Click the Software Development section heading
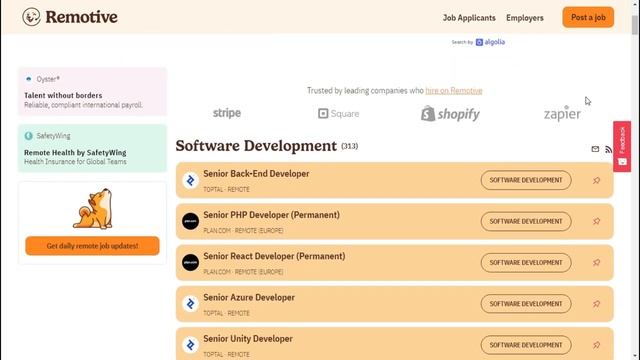The height and width of the screenshot is (360, 640). (256, 146)
